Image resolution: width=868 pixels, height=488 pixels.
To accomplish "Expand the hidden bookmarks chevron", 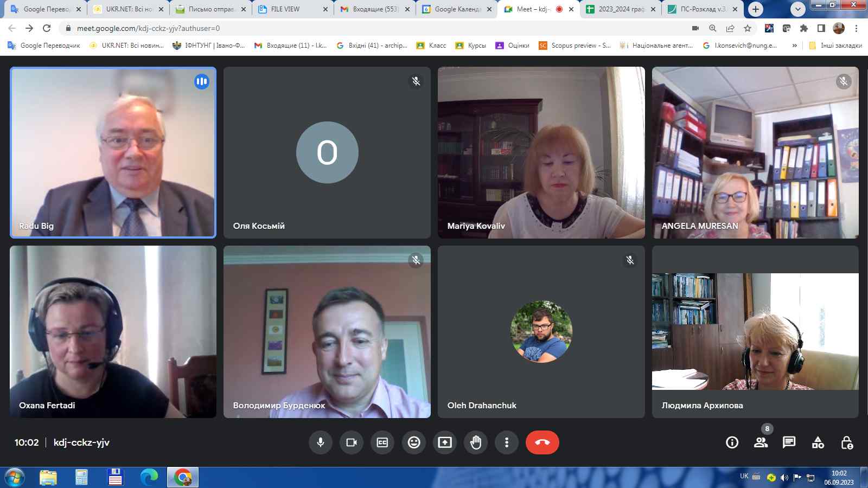I will [795, 46].
